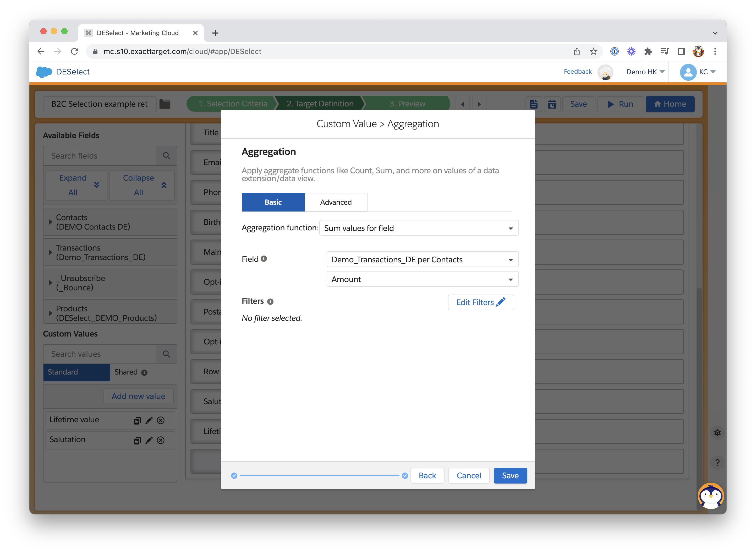This screenshot has height=553, width=756.
Task: Click the Search fields input box
Action: click(100, 156)
